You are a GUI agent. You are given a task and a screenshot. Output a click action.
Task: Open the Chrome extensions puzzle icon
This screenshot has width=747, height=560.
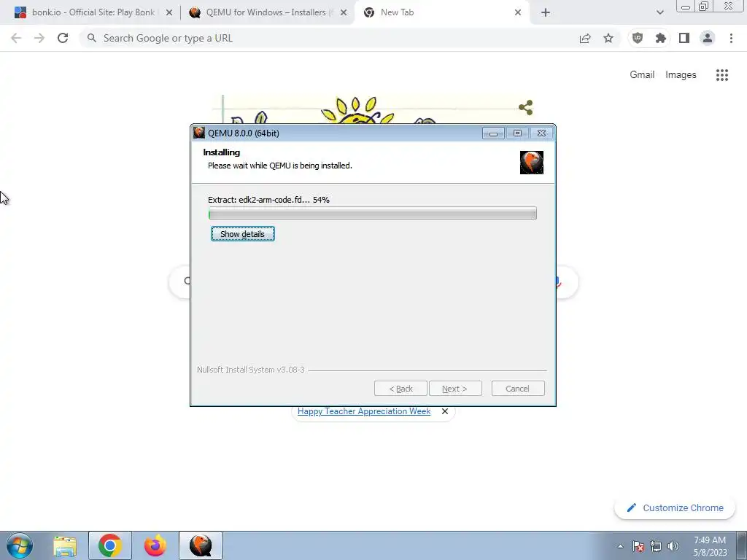pos(661,38)
